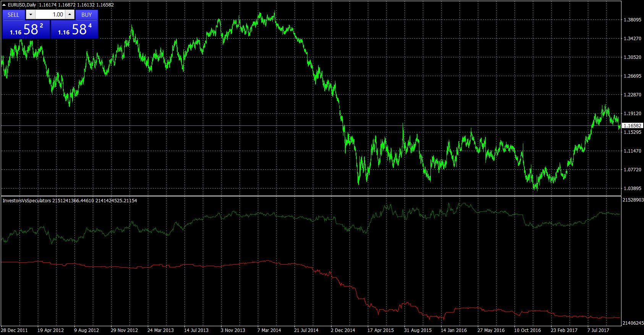Click the 1.00 volume input field

click(50, 15)
